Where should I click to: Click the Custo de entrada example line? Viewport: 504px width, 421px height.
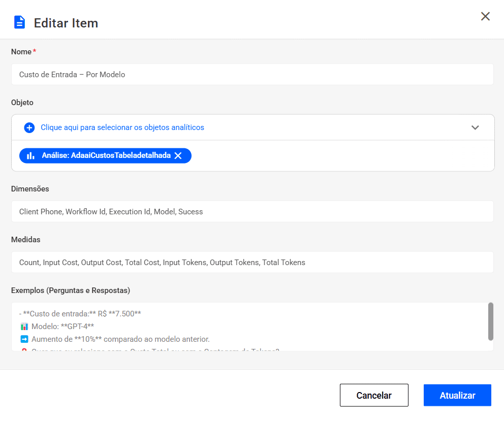coord(81,314)
